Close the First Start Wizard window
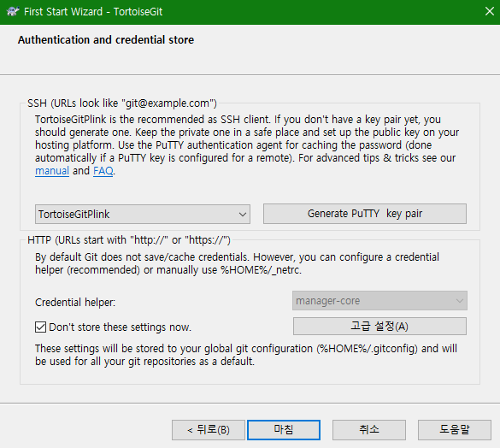The image size is (500, 448). click(490, 11)
